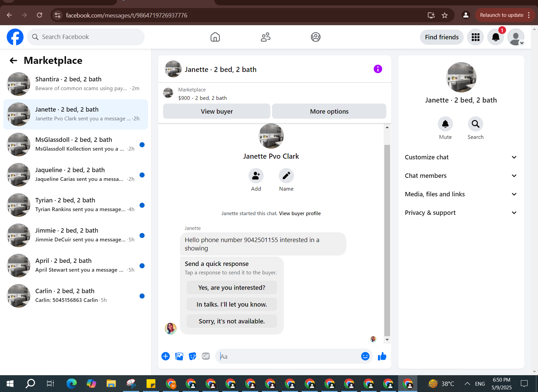Send 'In talks. I'll let you know.' response
The height and width of the screenshot is (392, 538).
point(232,305)
